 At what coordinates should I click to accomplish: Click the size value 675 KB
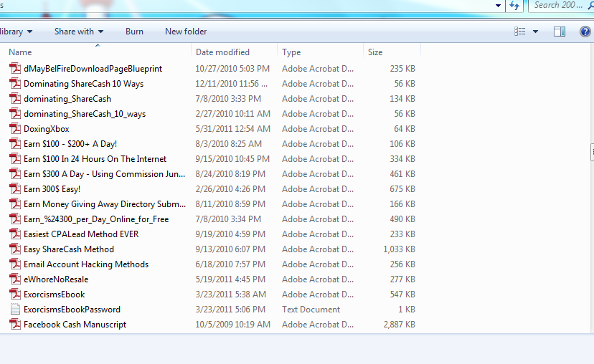tap(402, 189)
